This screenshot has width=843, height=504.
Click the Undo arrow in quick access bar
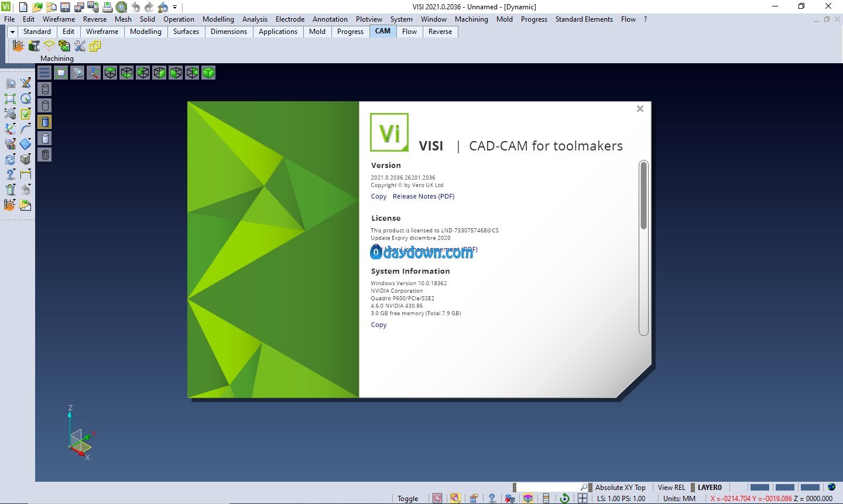[x=135, y=7]
